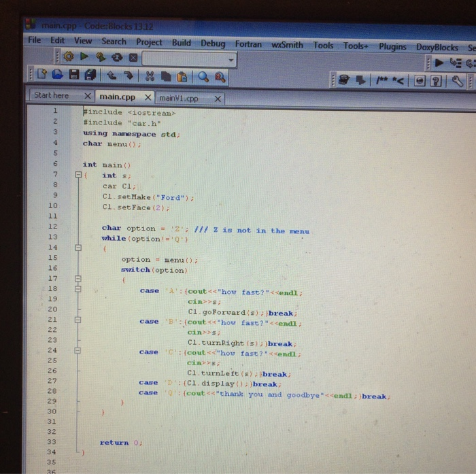Open the Debug menu

click(x=213, y=44)
